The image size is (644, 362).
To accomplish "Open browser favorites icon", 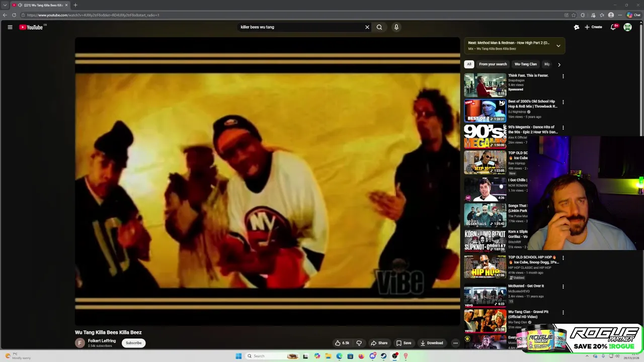I will tap(602, 15).
